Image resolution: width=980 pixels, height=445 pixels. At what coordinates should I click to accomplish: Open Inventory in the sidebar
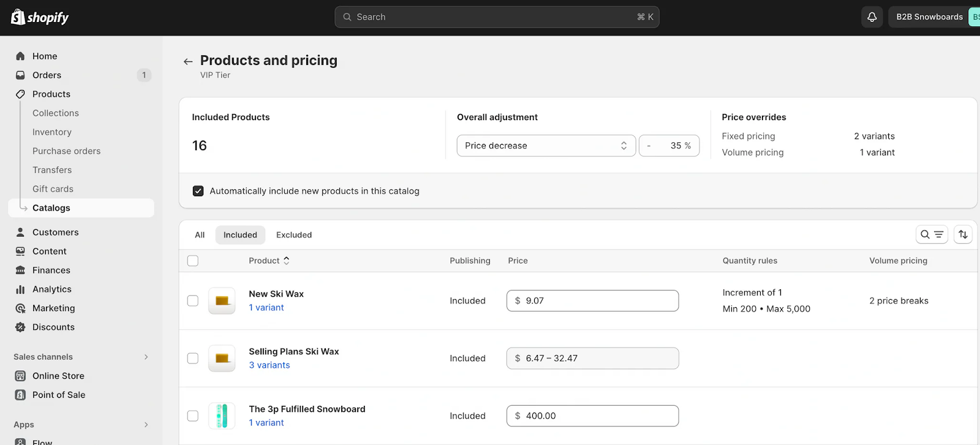pos(52,132)
